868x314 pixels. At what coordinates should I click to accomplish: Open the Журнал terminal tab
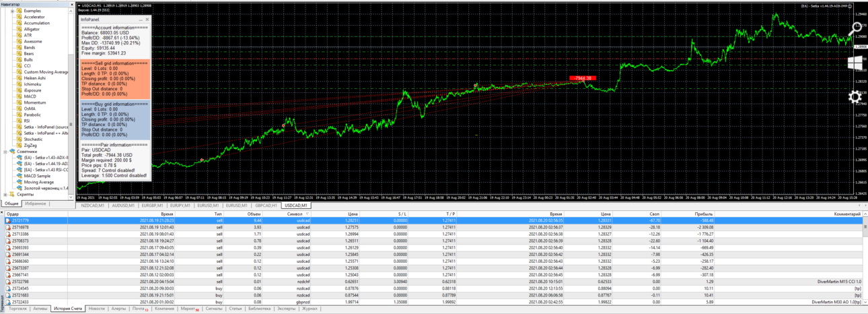click(x=310, y=309)
